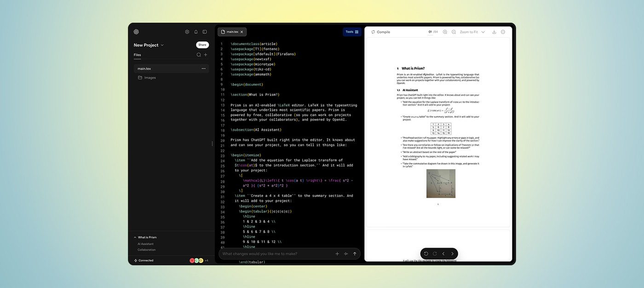The height and width of the screenshot is (288, 644).
Task: Click the voice input waveform icon
Action: (x=346, y=254)
